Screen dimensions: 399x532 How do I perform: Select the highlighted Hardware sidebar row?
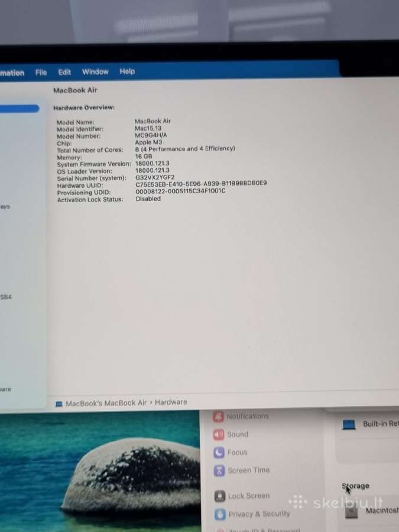pos(20,109)
